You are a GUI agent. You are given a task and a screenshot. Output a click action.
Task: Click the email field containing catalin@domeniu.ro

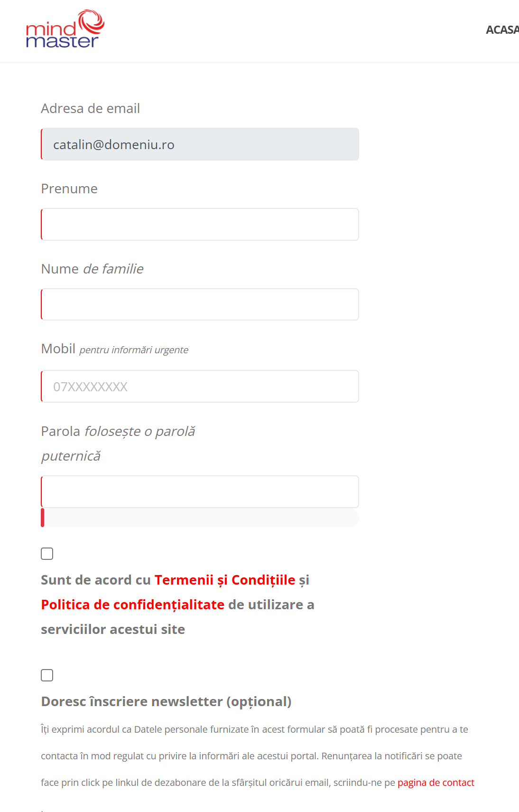click(200, 144)
